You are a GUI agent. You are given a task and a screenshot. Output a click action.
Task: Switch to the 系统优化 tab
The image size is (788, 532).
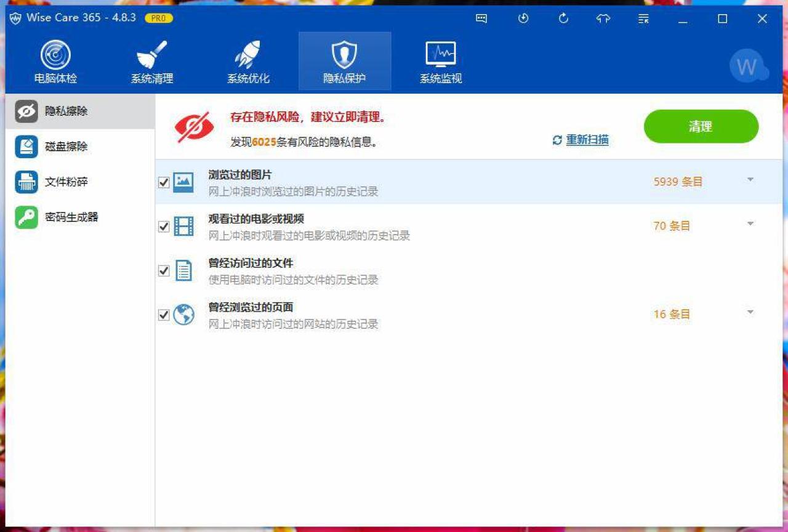248,62
